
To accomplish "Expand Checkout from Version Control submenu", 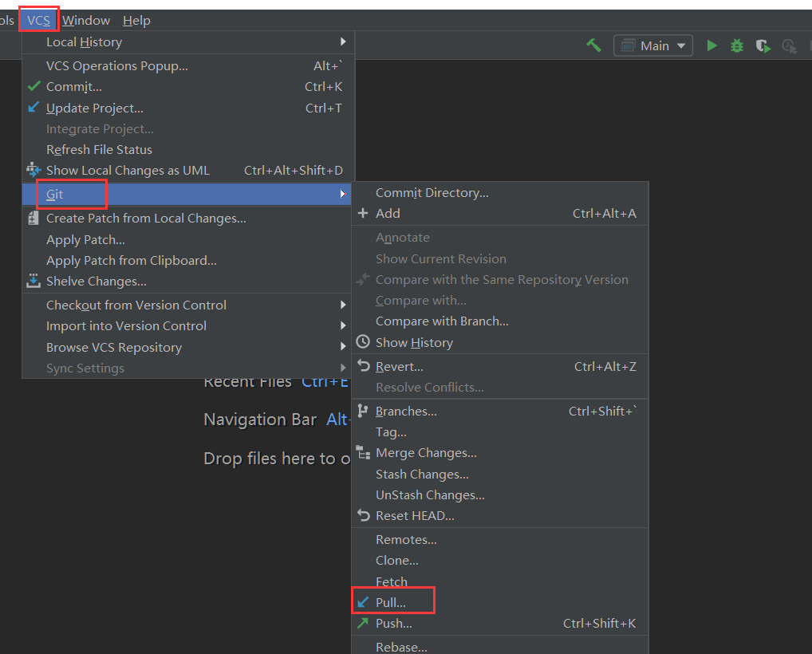I will tap(188, 305).
